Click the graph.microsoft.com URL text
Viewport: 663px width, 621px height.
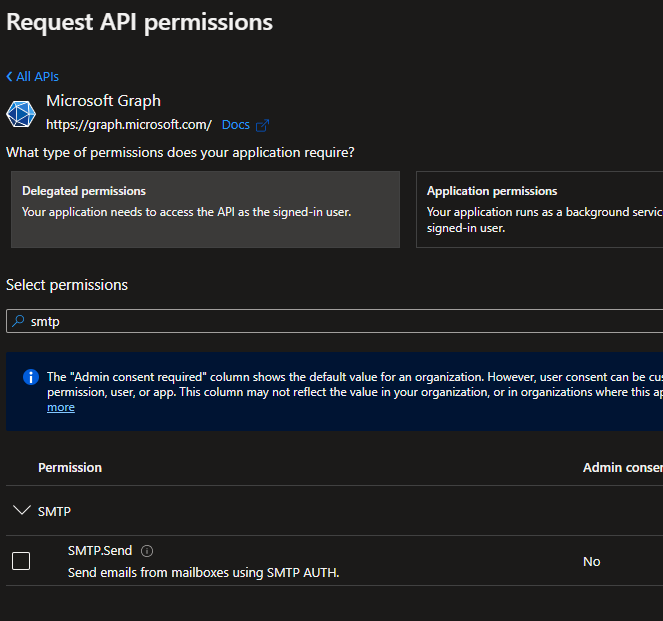click(129, 125)
